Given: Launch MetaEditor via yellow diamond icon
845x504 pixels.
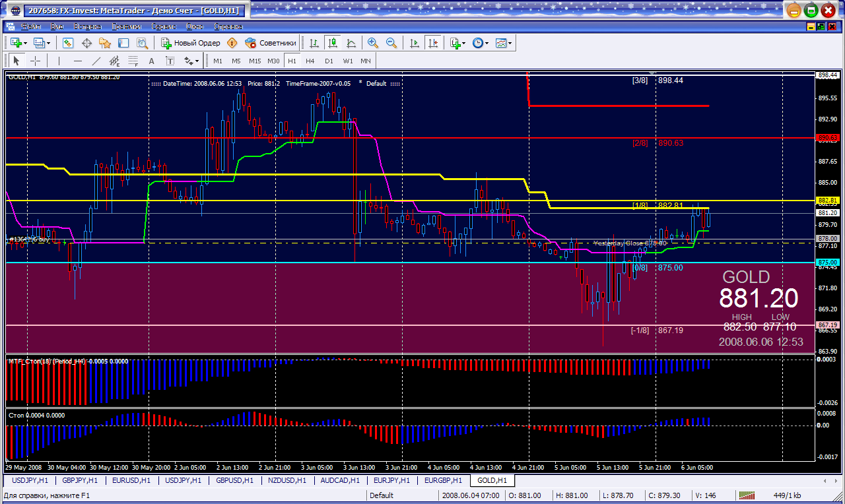Looking at the screenshot, I should point(232,43).
